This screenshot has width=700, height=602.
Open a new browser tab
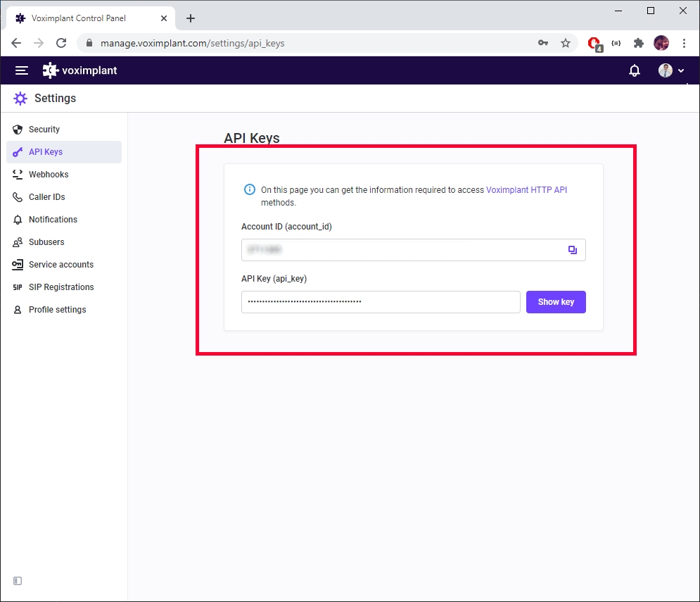[191, 18]
